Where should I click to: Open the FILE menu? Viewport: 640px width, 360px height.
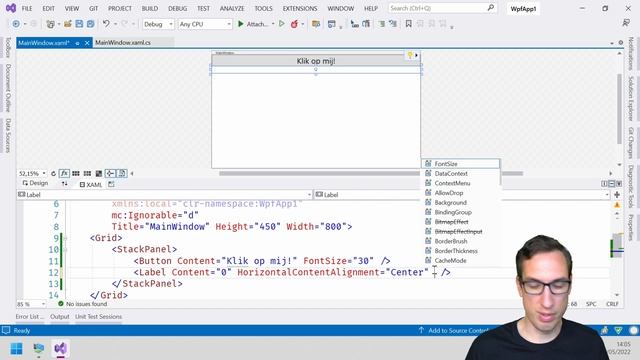click(x=27, y=8)
